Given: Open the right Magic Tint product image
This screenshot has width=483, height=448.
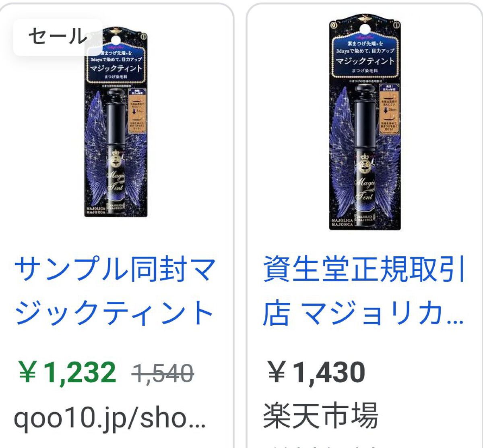Looking at the screenshot, I should (365, 122).
